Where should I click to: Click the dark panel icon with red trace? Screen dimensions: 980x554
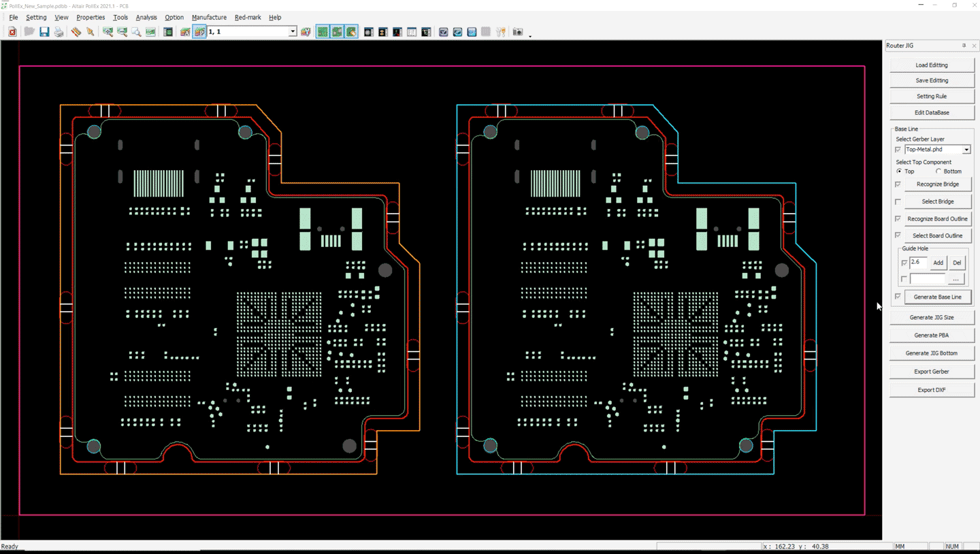click(397, 32)
